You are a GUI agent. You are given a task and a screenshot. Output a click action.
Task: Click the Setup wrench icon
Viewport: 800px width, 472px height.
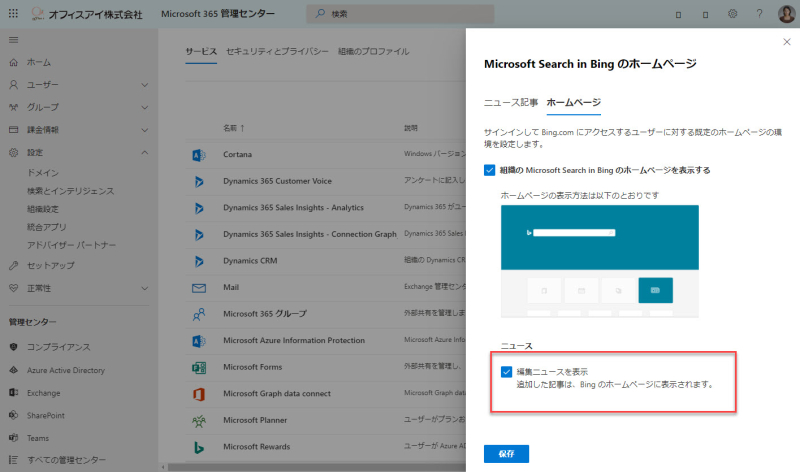pyautogui.click(x=14, y=265)
